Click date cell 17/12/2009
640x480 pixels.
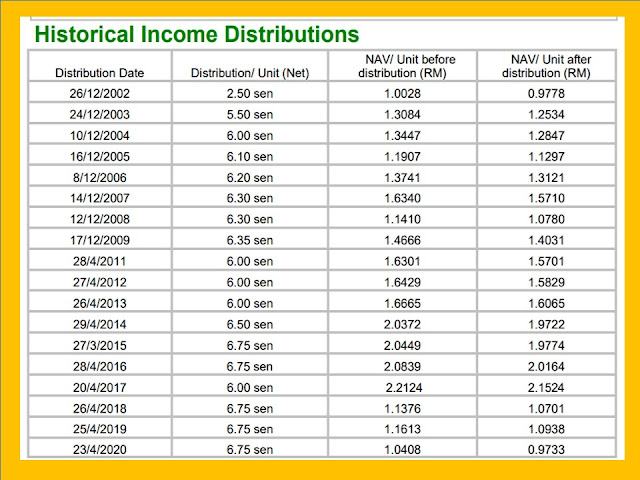tap(100, 240)
